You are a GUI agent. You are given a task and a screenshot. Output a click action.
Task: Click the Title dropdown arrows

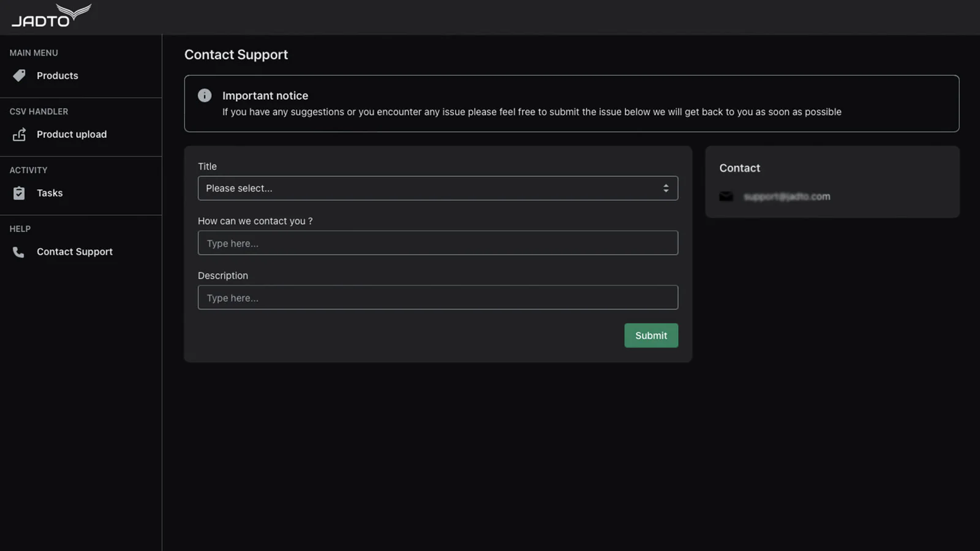[666, 188]
